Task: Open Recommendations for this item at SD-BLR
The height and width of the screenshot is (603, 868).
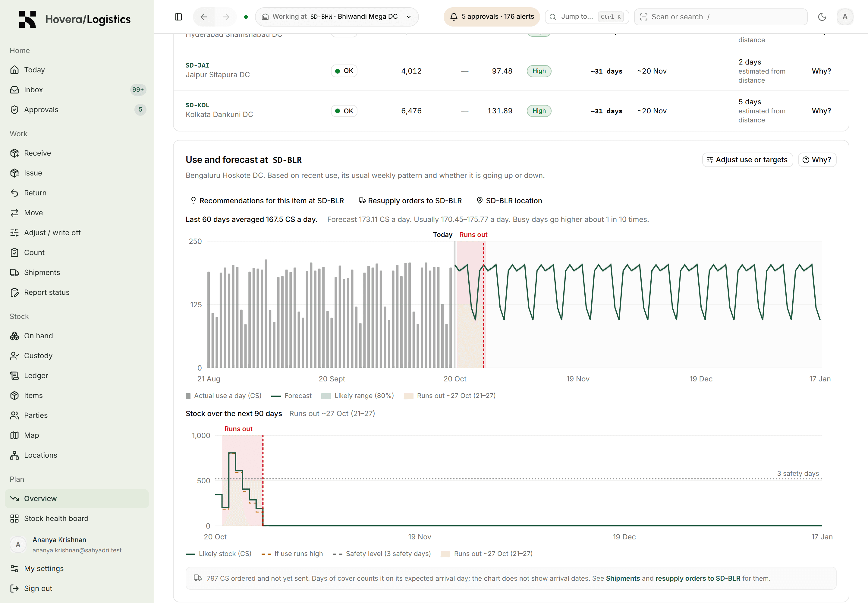Action: pyautogui.click(x=267, y=200)
